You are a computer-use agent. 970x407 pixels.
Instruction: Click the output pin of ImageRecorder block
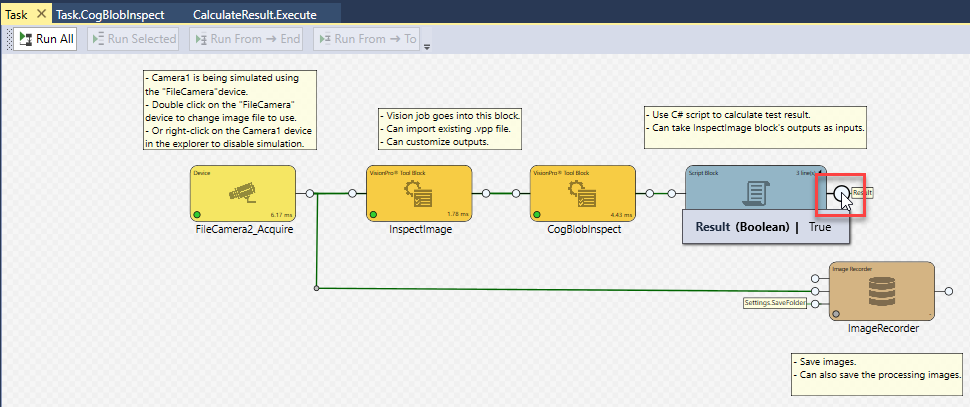tap(947, 291)
